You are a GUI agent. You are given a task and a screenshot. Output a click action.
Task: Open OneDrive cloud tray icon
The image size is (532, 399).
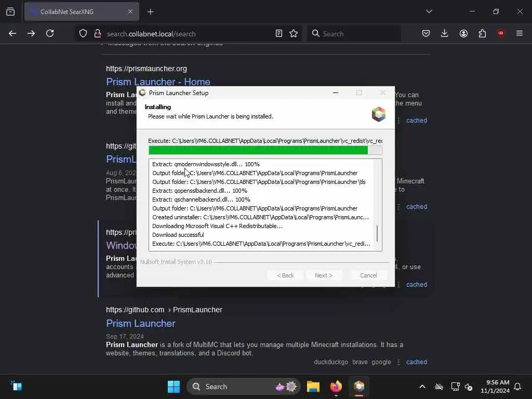point(438,387)
